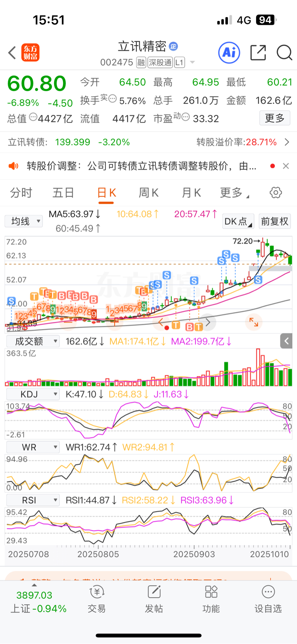Switch to the 五日 tab
Image resolution: width=297 pixels, height=644 pixels.
[x=63, y=192]
